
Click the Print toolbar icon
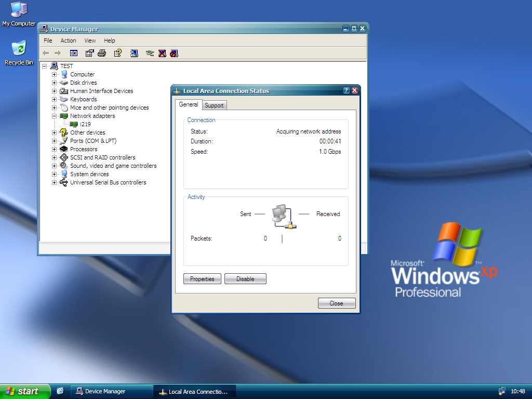tap(102, 54)
